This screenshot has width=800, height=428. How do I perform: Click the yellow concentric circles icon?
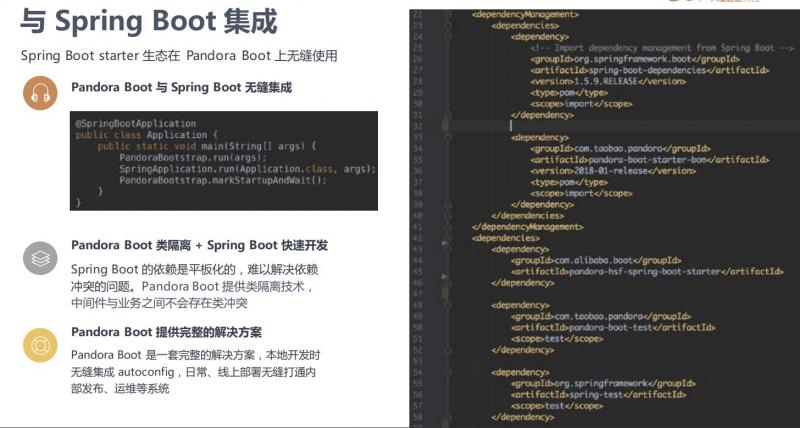click(40, 345)
